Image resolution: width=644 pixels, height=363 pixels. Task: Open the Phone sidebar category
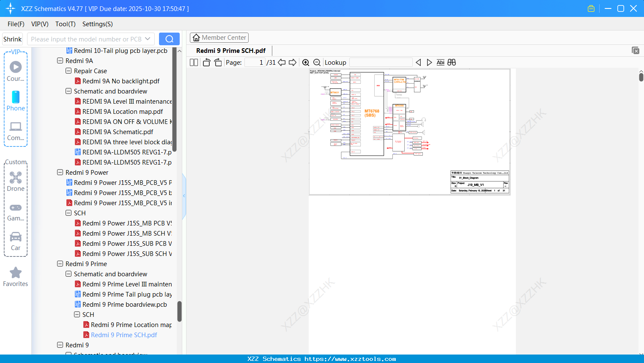[16, 101]
